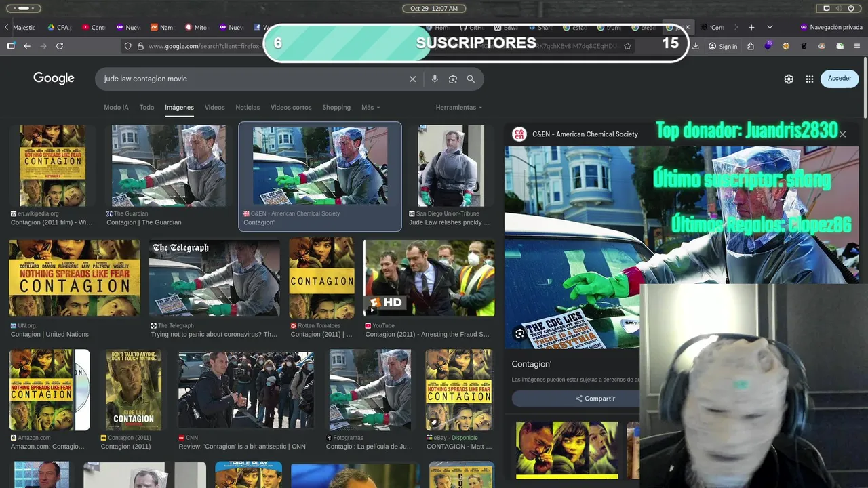Viewport: 868px width, 488px height.
Task: Select the YouTube HD arrest scene thumbnail
Action: (429, 278)
